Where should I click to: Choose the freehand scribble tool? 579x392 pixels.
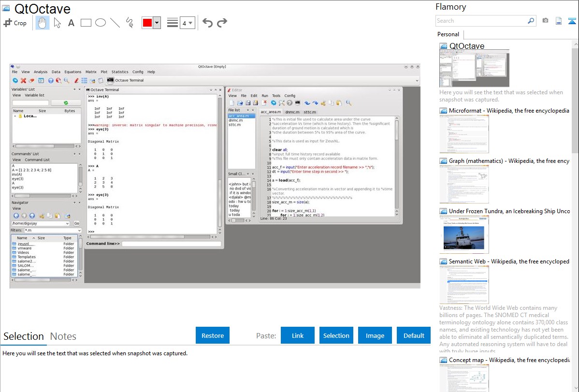pos(129,23)
